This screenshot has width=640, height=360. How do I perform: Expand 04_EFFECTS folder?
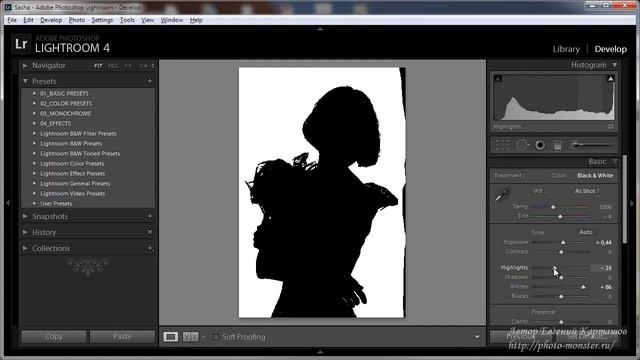coord(34,123)
